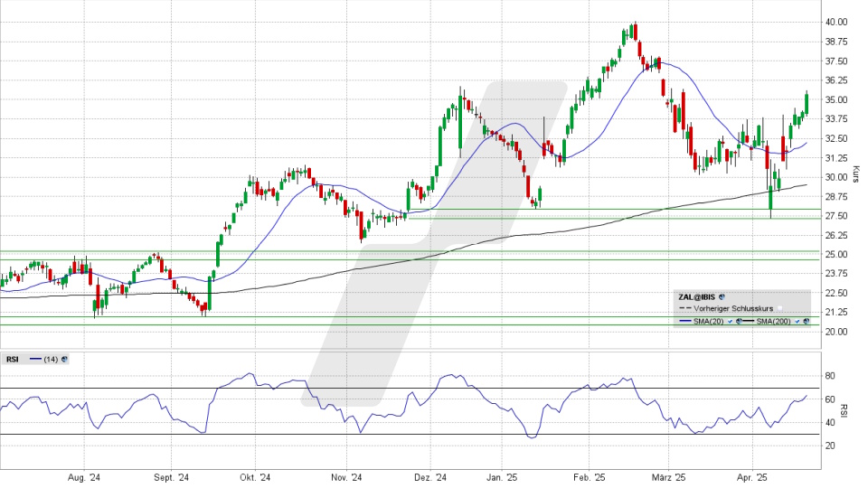This screenshot has height=488, width=868.
Task: Click the RSI axis value 20
Action: pyautogui.click(x=830, y=446)
